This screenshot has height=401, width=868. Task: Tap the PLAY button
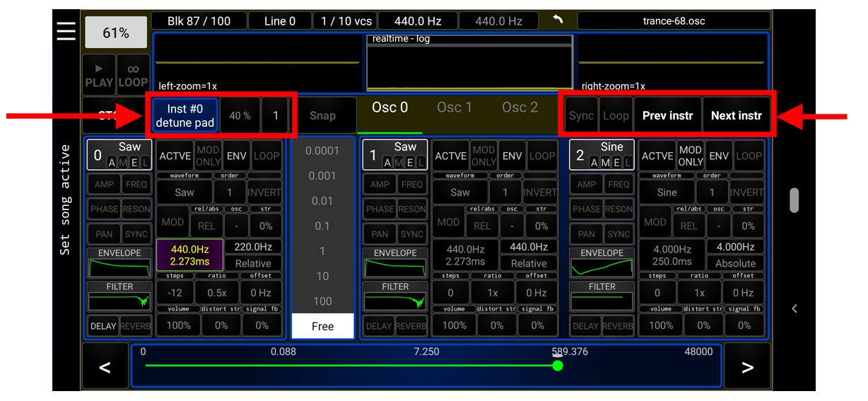pyautogui.click(x=99, y=76)
